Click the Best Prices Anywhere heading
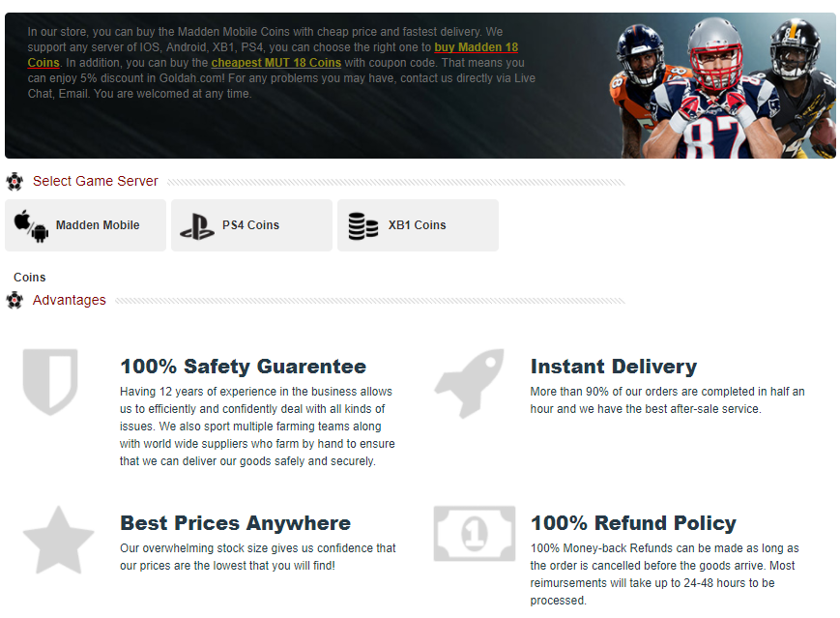 click(235, 523)
